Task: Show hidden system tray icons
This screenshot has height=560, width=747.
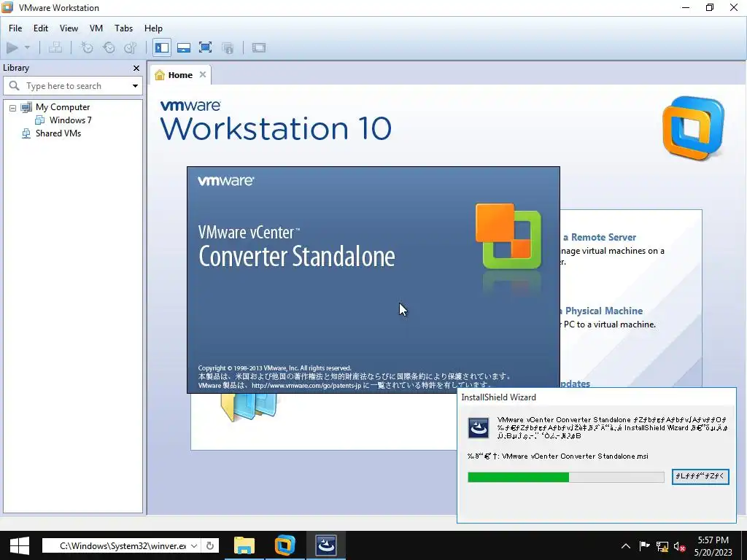Action: tap(626, 546)
